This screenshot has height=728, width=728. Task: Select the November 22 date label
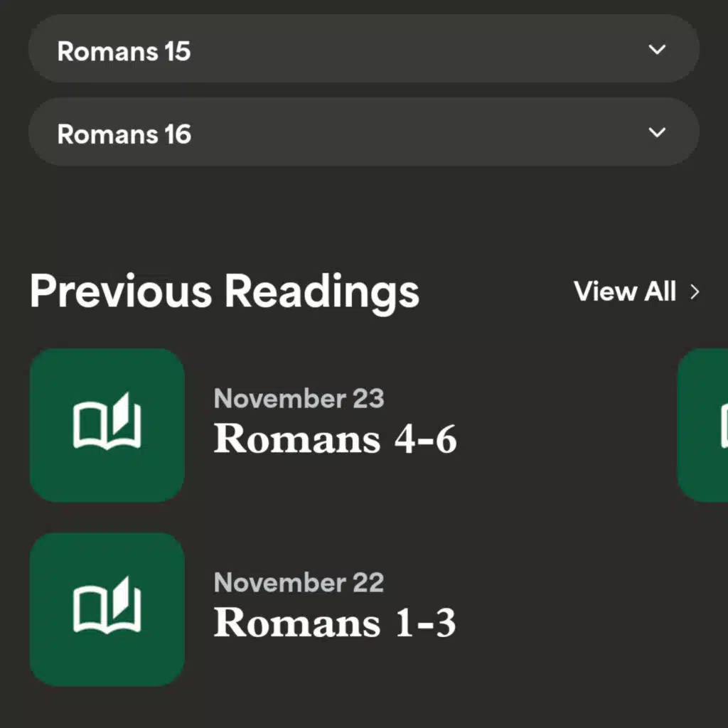299,583
